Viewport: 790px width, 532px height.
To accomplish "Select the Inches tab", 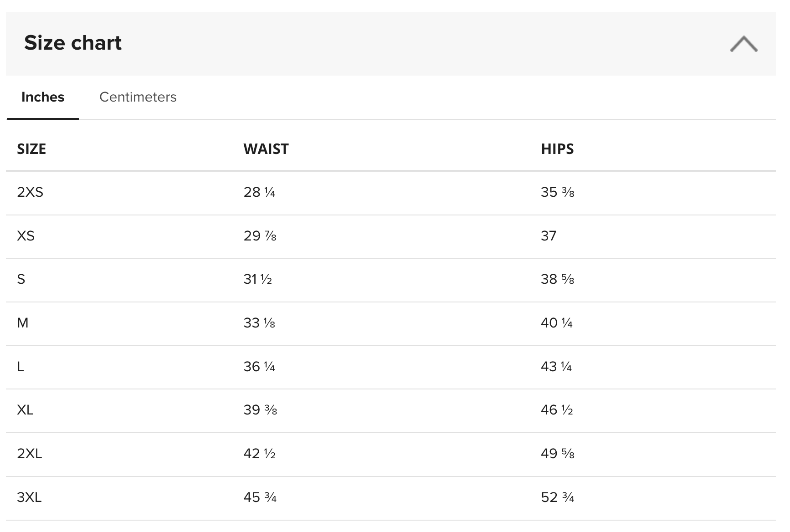I will pos(43,97).
